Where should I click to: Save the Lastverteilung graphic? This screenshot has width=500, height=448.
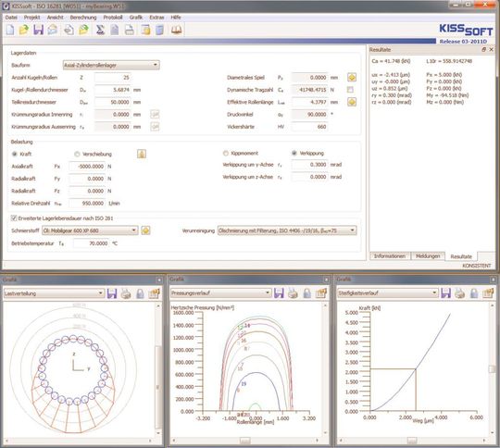(112, 293)
